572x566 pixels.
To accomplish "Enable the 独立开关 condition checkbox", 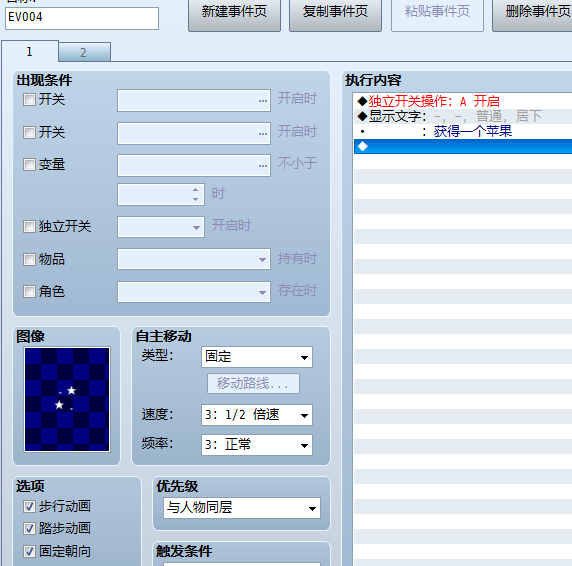I will click(x=29, y=226).
